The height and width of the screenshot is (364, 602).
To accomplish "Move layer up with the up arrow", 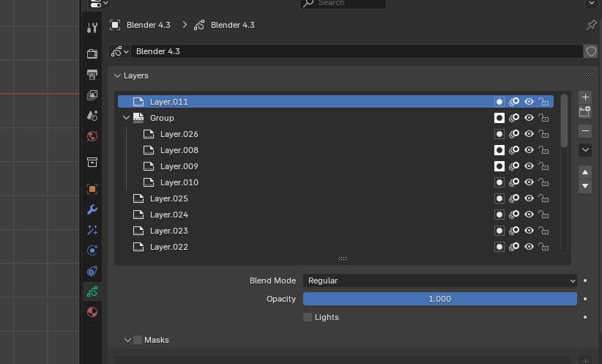I will click(x=585, y=172).
